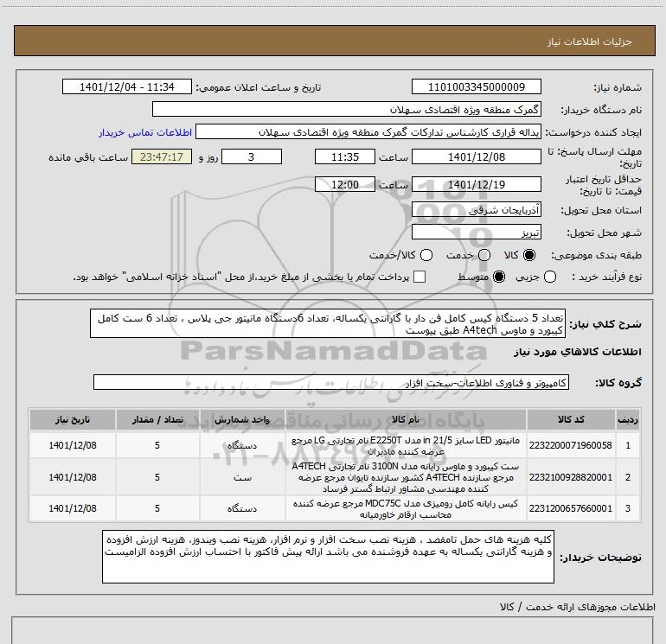
Task: Click the اطلاعات کالاهای مورد نیاز heading
Action: [x=578, y=352]
